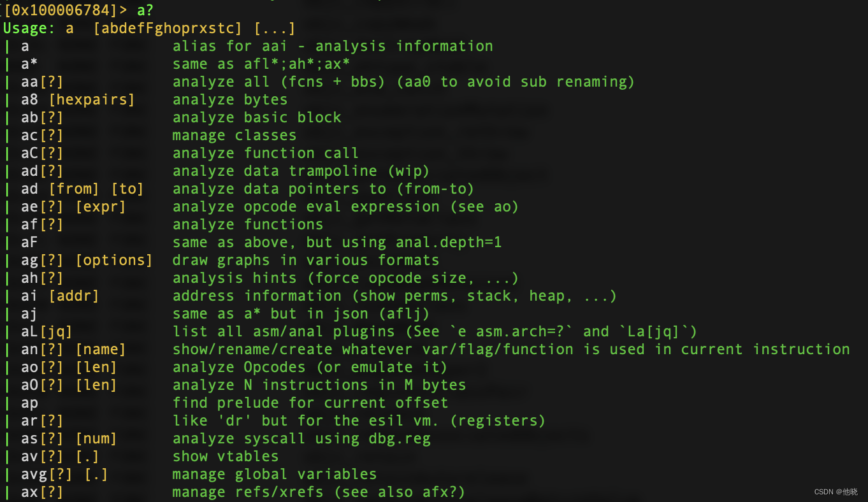Click 'ag[?] [options]' draw graphs command
The image size is (868, 502).
tap(87, 261)
